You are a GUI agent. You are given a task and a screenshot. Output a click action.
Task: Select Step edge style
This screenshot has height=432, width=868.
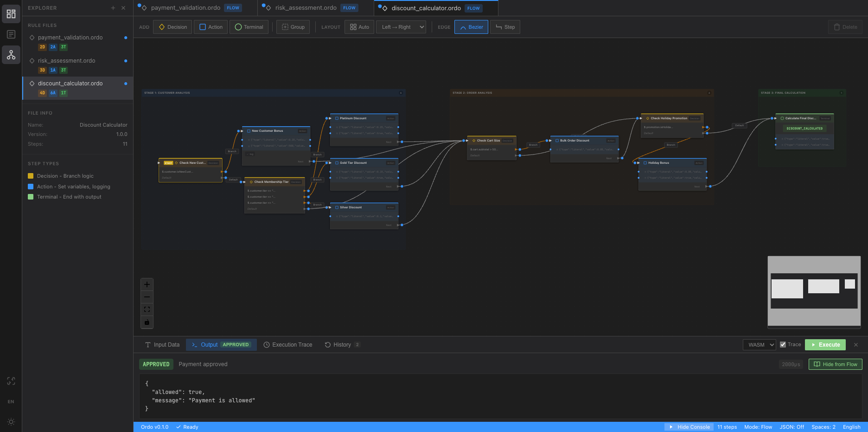click(x=505, y=27)
